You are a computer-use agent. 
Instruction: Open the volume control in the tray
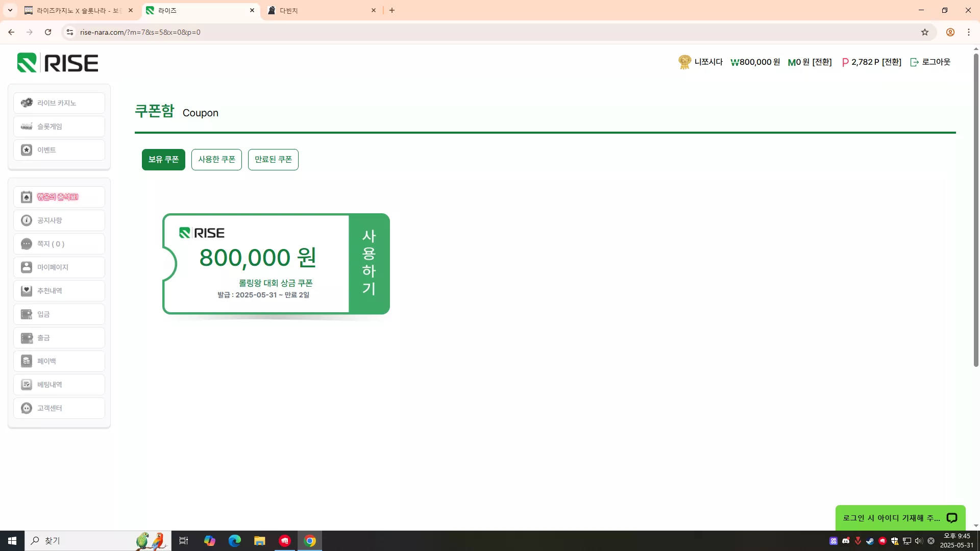point(919,541)
